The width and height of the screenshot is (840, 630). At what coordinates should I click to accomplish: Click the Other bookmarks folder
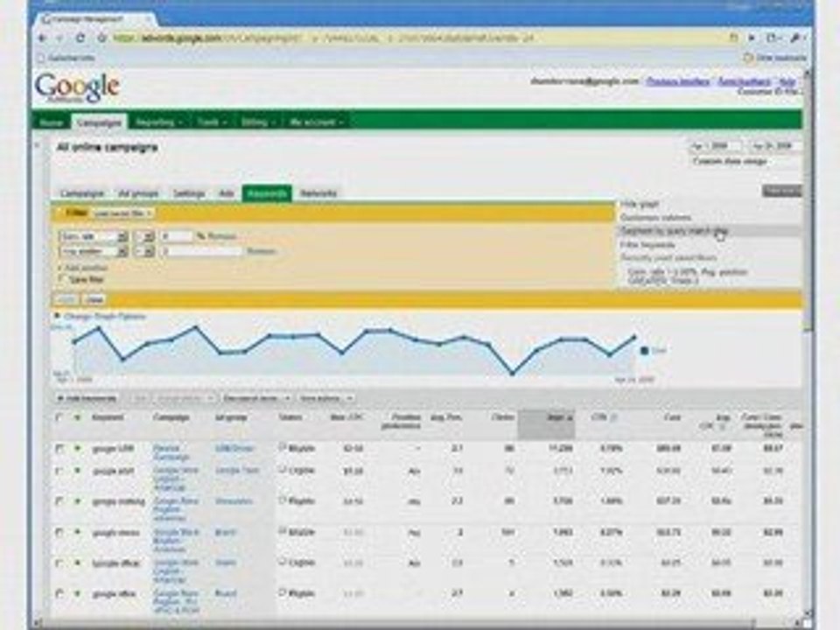point(775,58)
